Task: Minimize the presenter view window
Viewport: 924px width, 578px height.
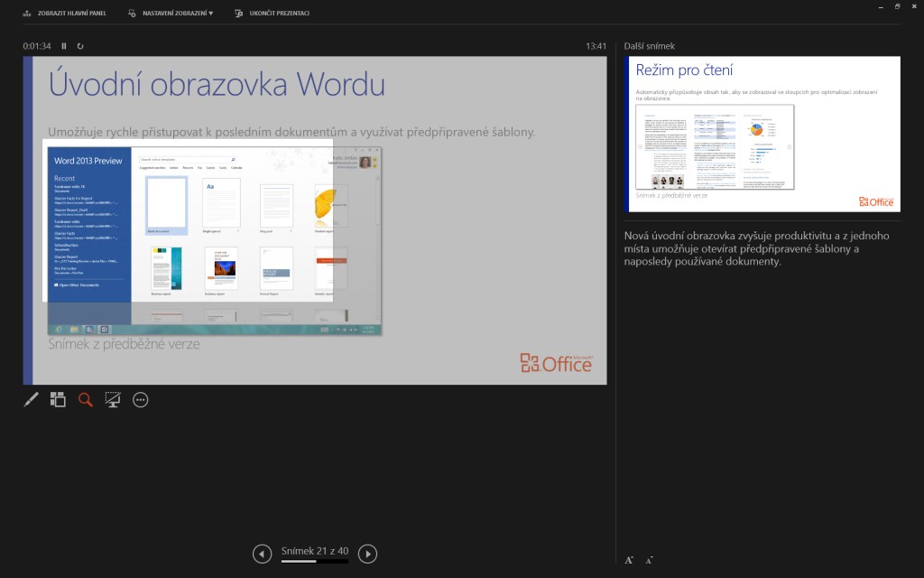Action: (881, 6)
